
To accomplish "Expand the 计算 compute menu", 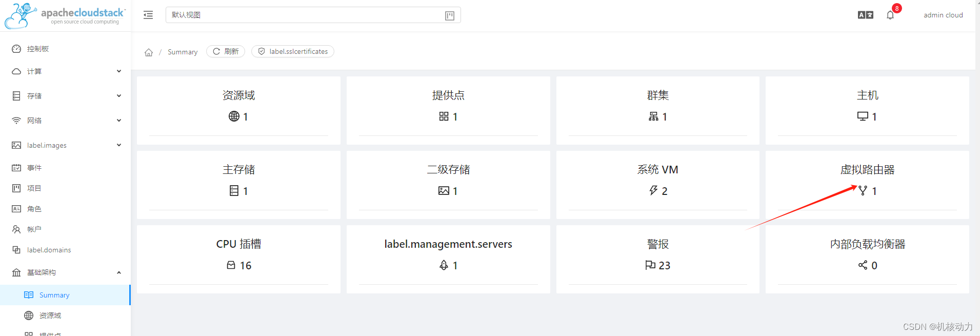I will tap(65, 71).
